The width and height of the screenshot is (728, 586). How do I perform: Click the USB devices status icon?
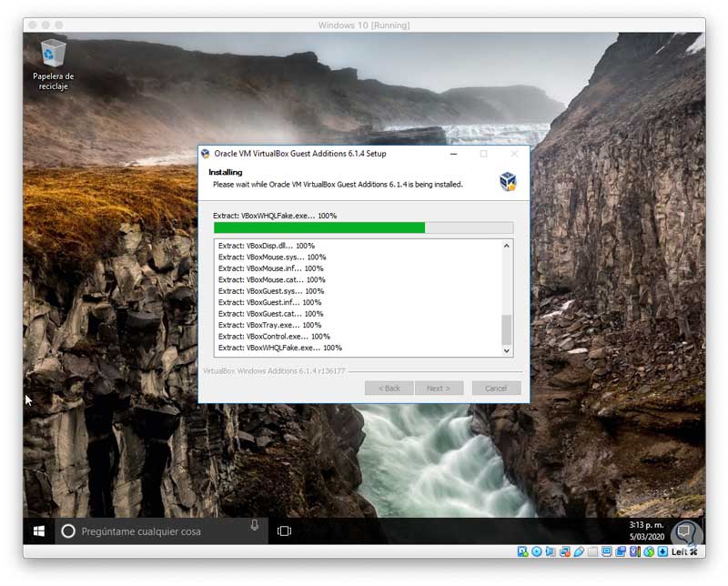579,551
